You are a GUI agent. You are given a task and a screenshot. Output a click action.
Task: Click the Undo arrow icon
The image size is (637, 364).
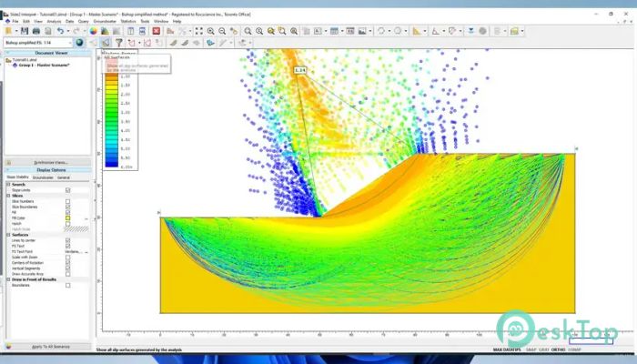pyautogui.click(x=60, y=31)
